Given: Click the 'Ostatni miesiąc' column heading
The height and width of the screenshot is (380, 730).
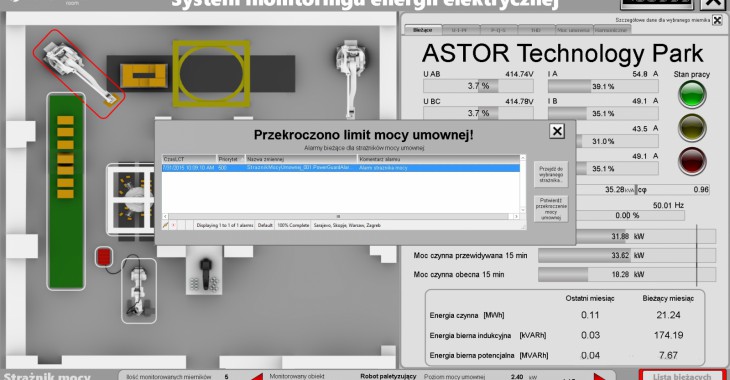Looking at the screenshot, I should 590,299.
